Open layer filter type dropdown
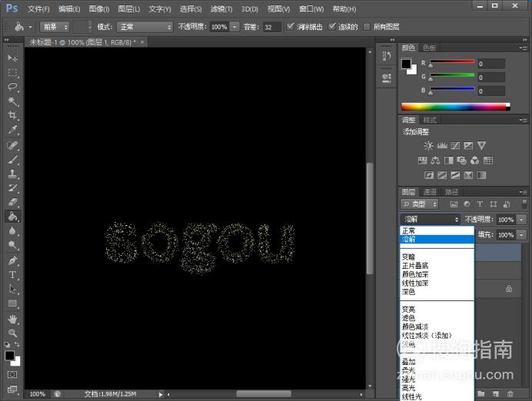This screenshot has width=532, height=401. click(x=419, y=204)
